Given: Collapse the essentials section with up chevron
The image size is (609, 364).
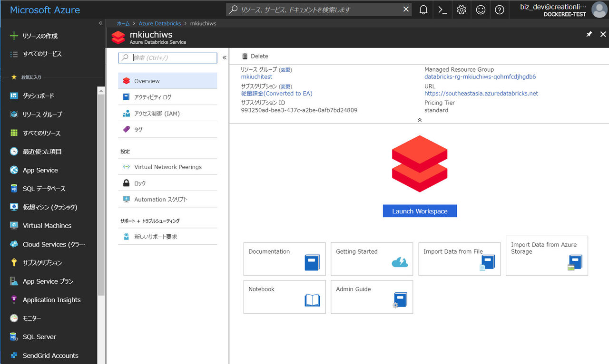Looking at the screenshot, I should pyautogui.click(x=419, y=120).
